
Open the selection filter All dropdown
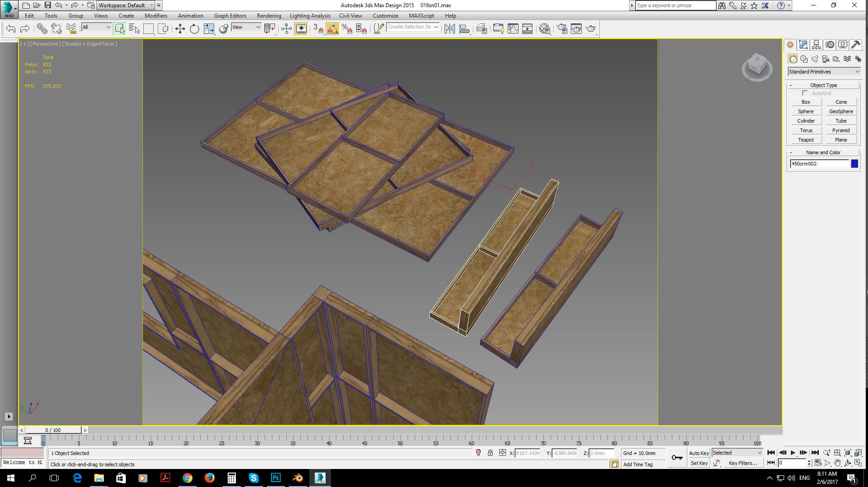pyautogui.click(x=96, y=27)
